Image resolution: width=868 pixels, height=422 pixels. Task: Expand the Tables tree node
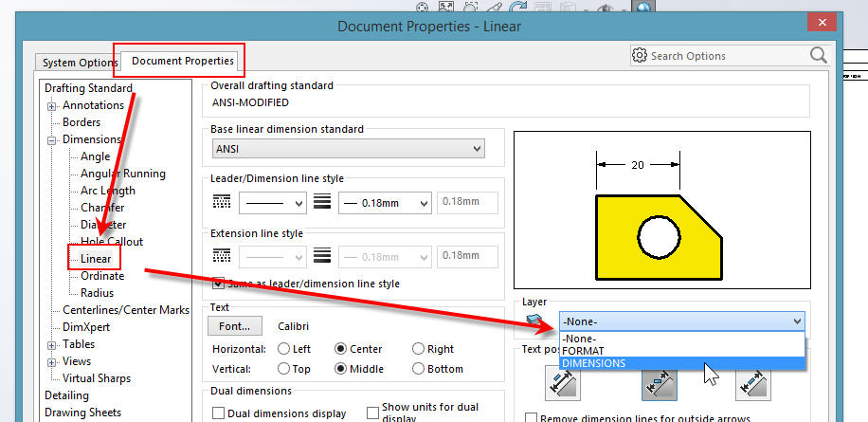[x=52, y=345]
